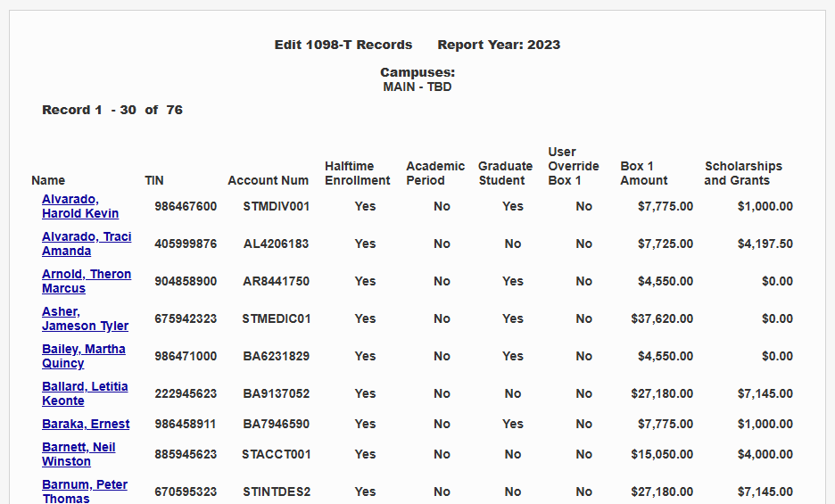Open the Barnett, Neil Winston link
This screenshot has height=504, width=835.
click(78, 454)
